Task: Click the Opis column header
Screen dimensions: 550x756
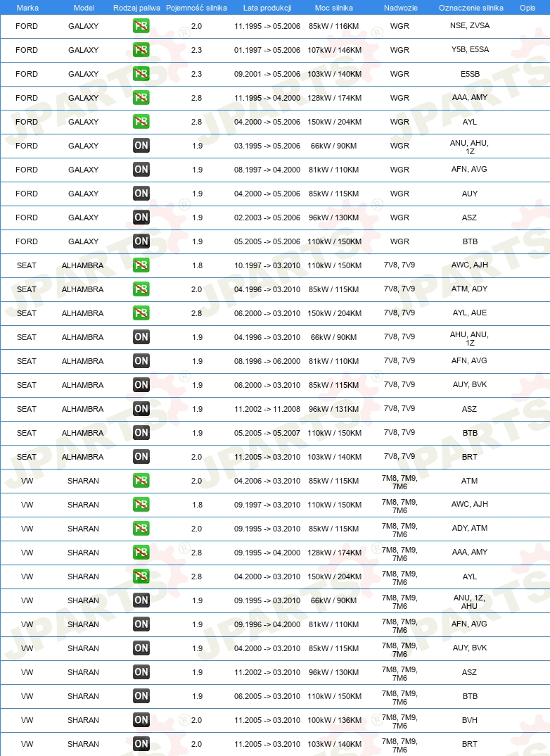Action: click(x=527, y=8)
